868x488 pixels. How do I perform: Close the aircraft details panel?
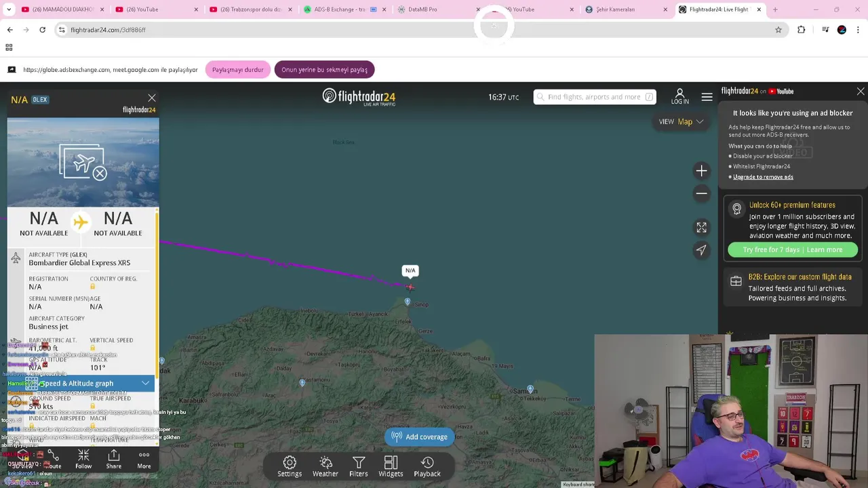pos(152,98)
